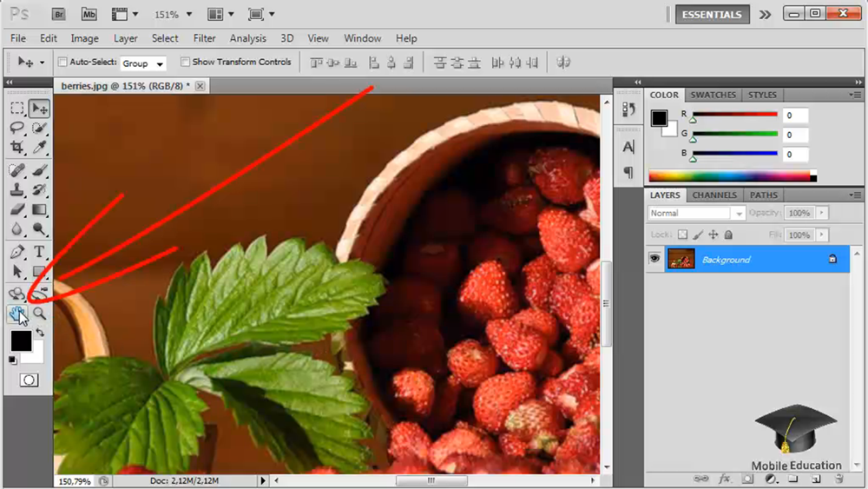Expand more workspaces chevron

pyautogui.click(x=765, y=15)
